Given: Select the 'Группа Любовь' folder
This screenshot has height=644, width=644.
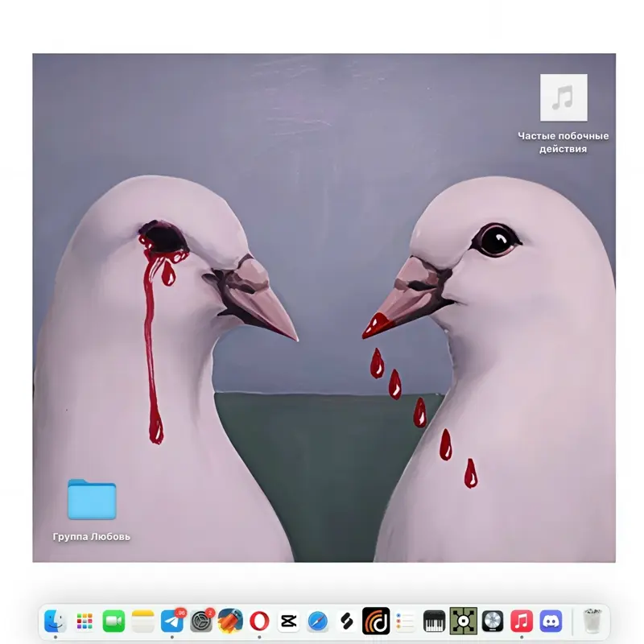Looking at the screenshot, I should (x=92, y=510).
